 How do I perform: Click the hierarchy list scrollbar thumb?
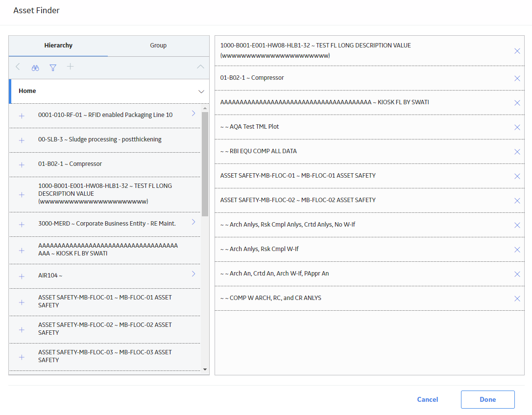[x=205, y=164]
